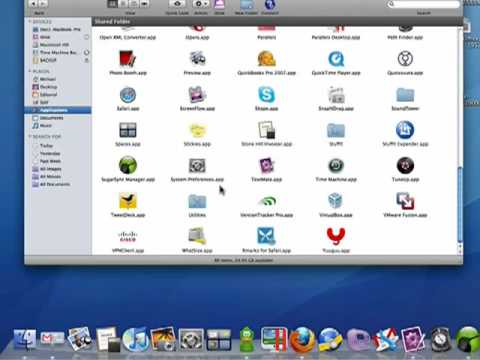
Task: Click the Connect toolbar globe button
Action: [x=270, y=5]
